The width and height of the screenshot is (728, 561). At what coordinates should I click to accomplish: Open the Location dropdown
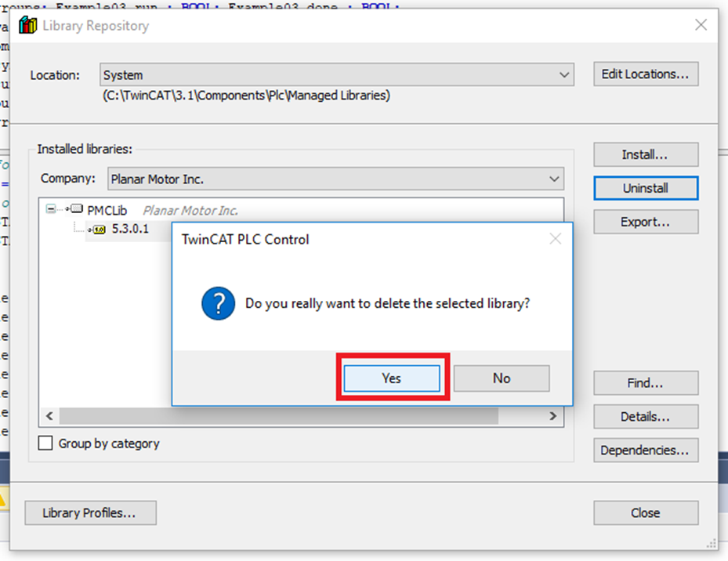tap(564, 75)
